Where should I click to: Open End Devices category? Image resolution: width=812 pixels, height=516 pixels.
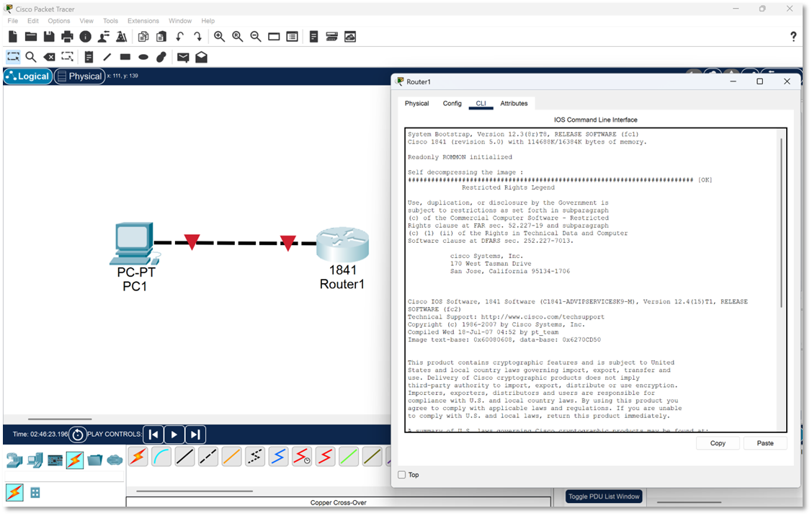(x=35, y=460)
